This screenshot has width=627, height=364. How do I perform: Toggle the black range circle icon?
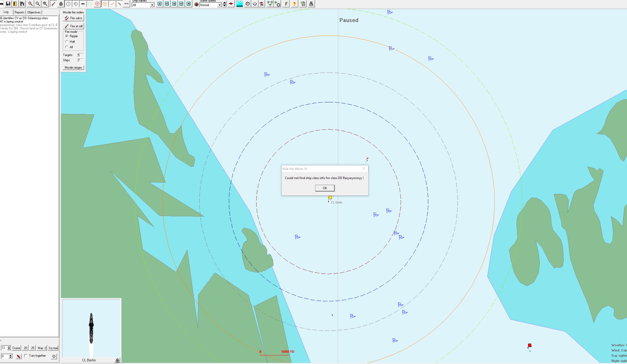(x=68, y=4)
